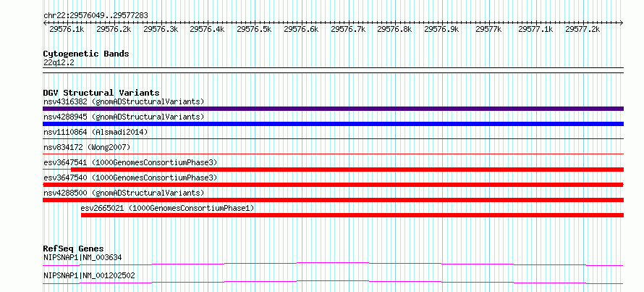Open variant nsv834172 (Wong2007) label
Viewport: 644px width, 292px height.
click(87, 147)
